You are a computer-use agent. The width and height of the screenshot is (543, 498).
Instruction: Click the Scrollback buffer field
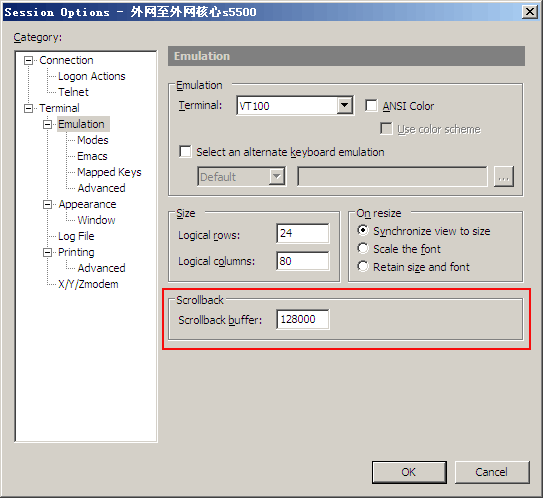point(303,319)
